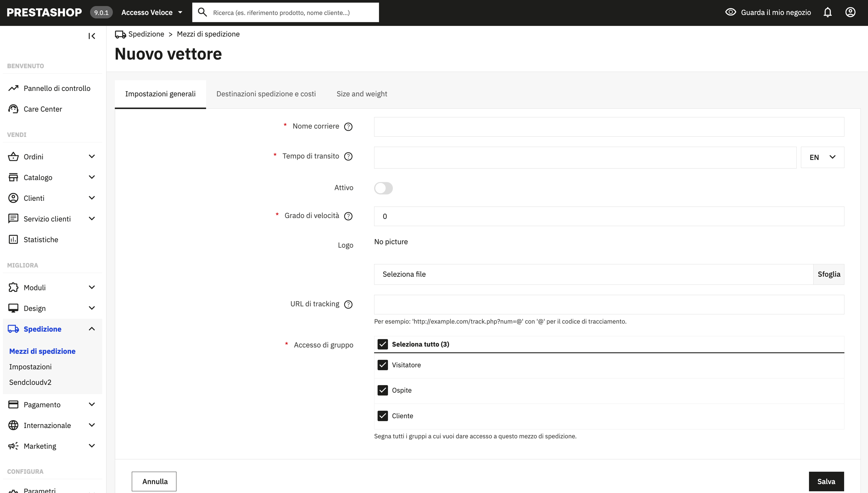
Task: Expand the Ordini submenu chevron
Action: [92, 156]
